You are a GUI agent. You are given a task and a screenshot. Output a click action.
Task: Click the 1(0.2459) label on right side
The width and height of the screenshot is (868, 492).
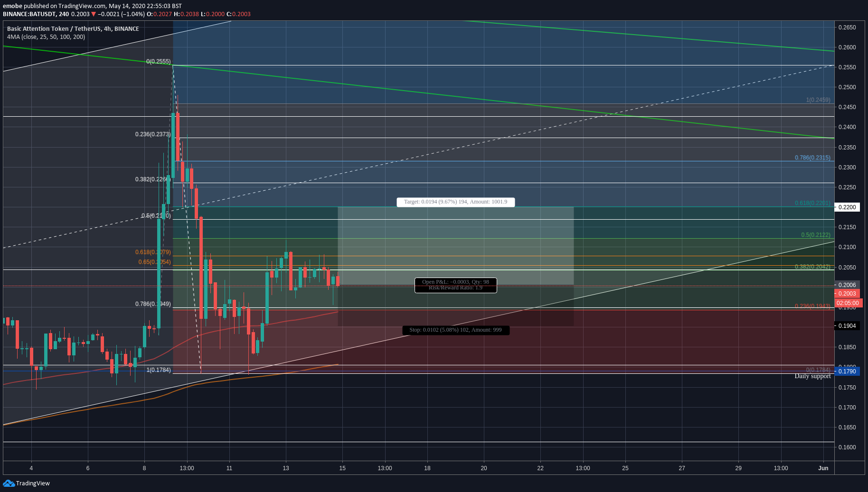(x=818, y=100)
